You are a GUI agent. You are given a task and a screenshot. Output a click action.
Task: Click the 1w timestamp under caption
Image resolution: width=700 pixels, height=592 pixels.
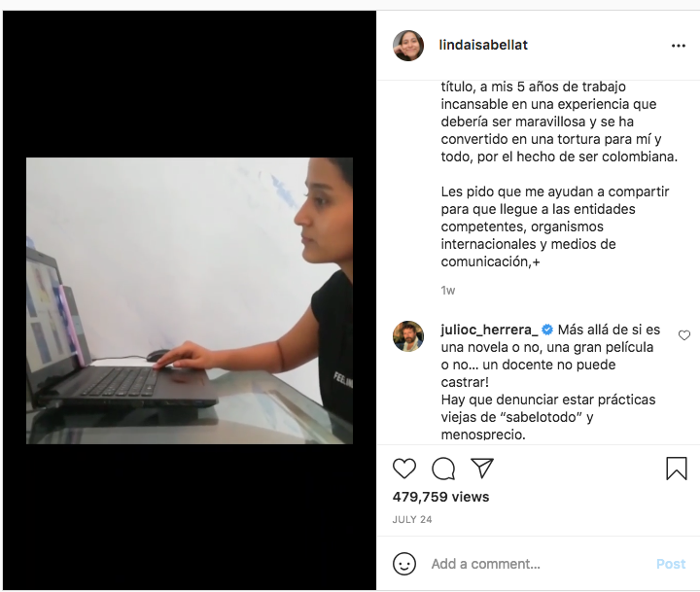tap(448, 291)
